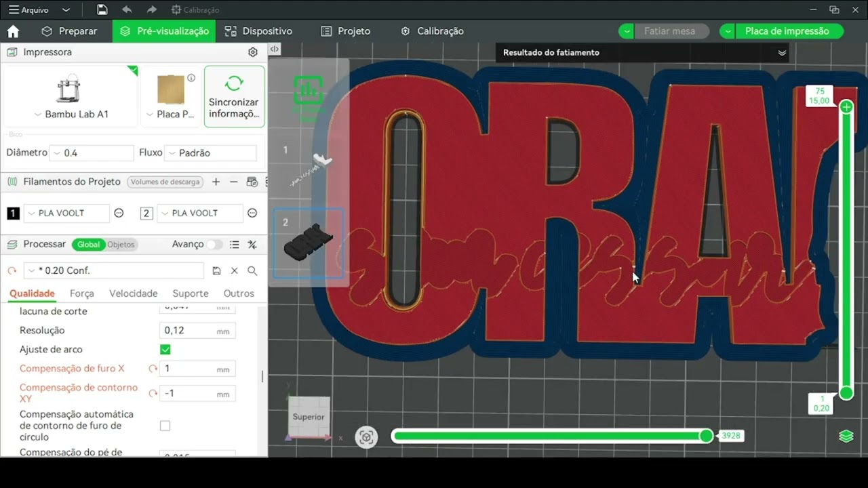Go to the home screen icon
Image resolution: width=868 pixels, height=488 pixels.
pos(13,31)
